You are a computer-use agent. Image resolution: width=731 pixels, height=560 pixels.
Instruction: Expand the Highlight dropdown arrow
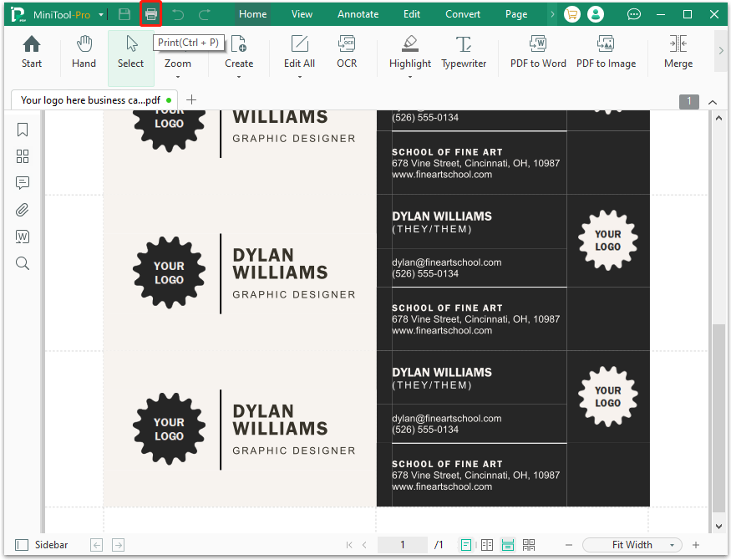click(410, 76)
